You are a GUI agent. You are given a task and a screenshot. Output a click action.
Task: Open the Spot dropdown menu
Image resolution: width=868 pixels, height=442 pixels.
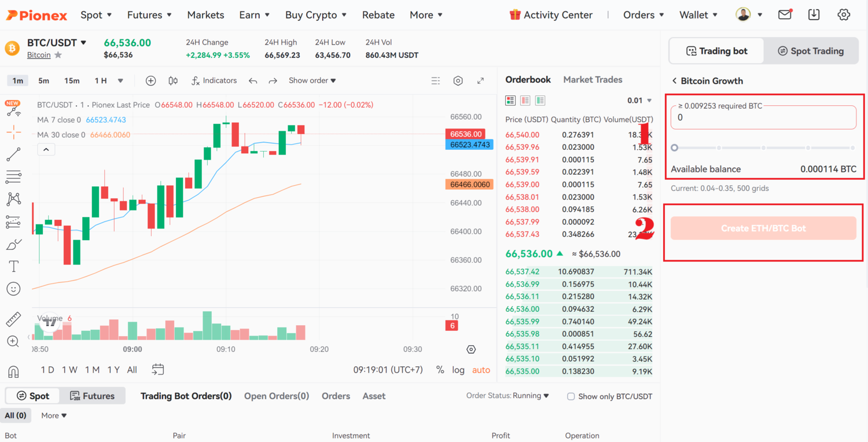[96, 15]
